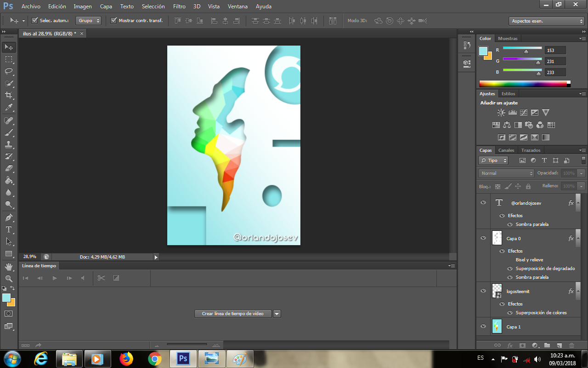Click the color spectrum bar

coord(524,84)
